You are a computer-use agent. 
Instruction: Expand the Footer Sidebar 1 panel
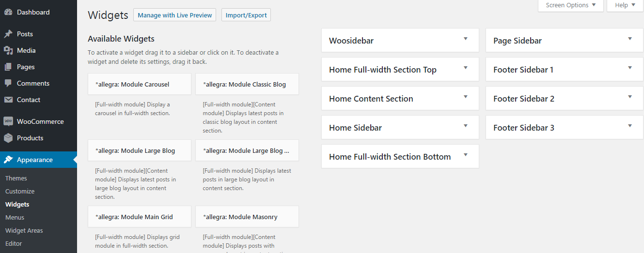pyautogui.click(x=629, y=68)
